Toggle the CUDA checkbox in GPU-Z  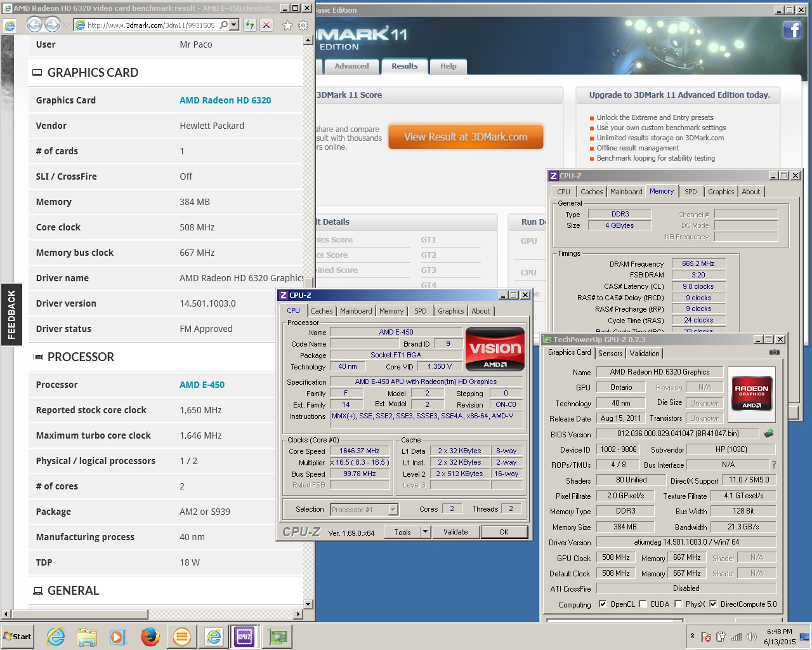pos(643,604)
